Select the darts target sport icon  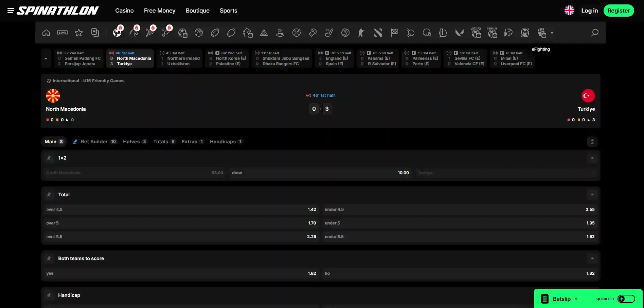[297, 33]
